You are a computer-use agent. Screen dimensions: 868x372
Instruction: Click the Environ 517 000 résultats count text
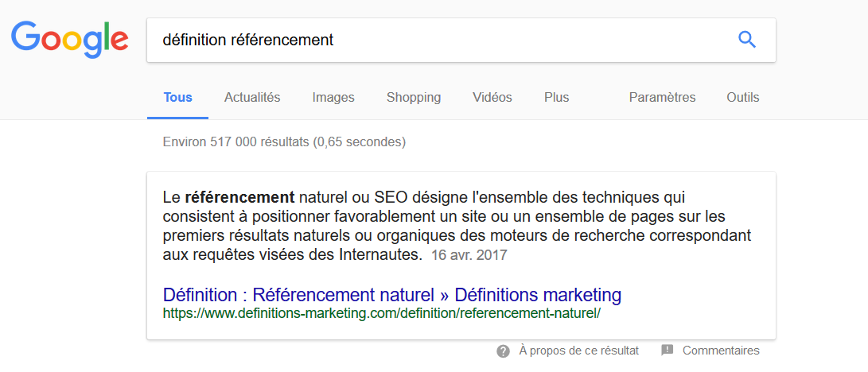pos(284,142)
